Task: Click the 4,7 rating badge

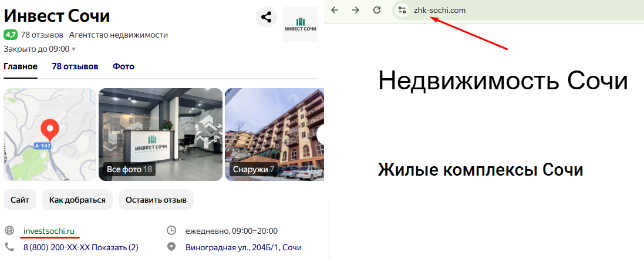Action: (11, 35)
